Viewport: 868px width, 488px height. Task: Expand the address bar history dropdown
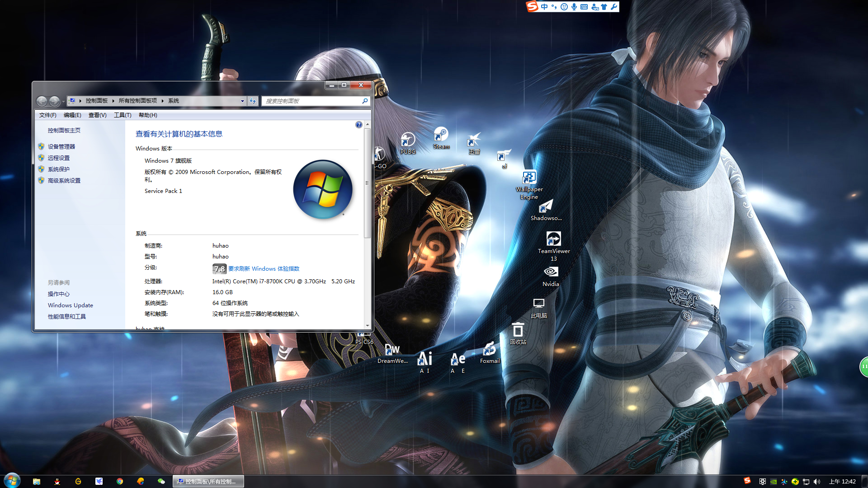click(x=242, y=101)
